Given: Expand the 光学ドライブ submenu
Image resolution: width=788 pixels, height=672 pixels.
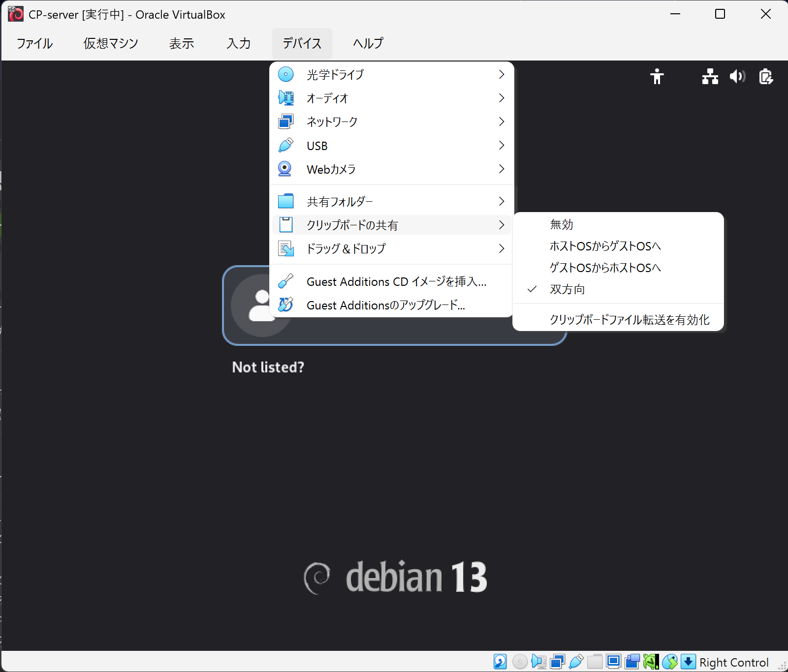Looking at the screenshot, I should (392, 74).
